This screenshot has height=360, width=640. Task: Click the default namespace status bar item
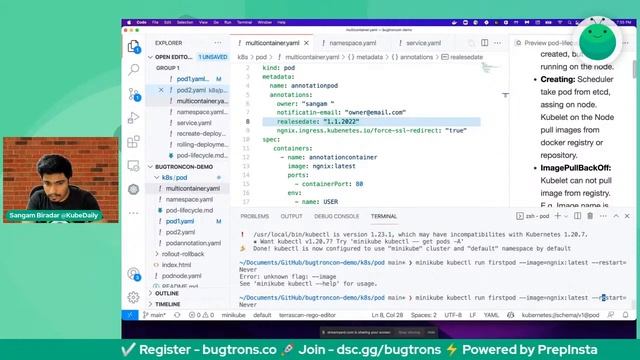262,315
